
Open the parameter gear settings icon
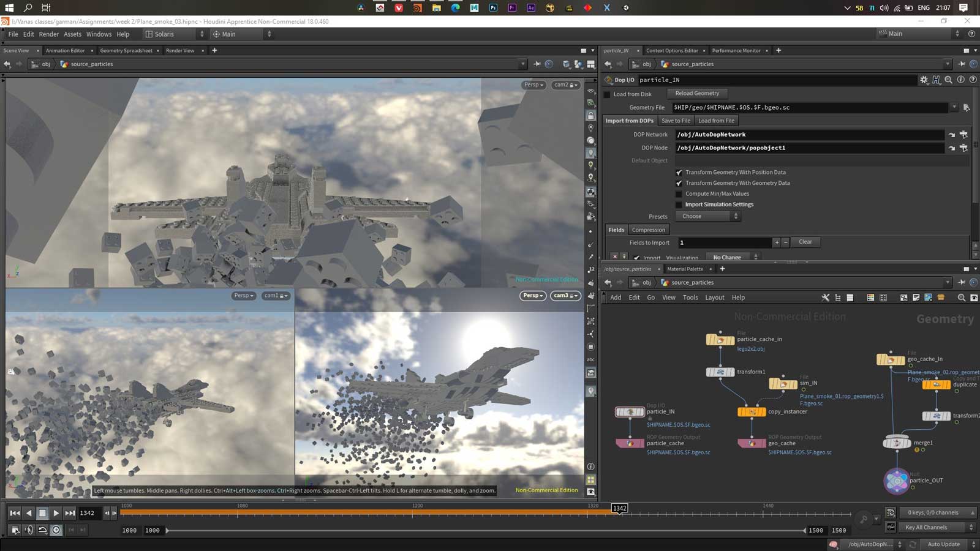pos(924,80)
